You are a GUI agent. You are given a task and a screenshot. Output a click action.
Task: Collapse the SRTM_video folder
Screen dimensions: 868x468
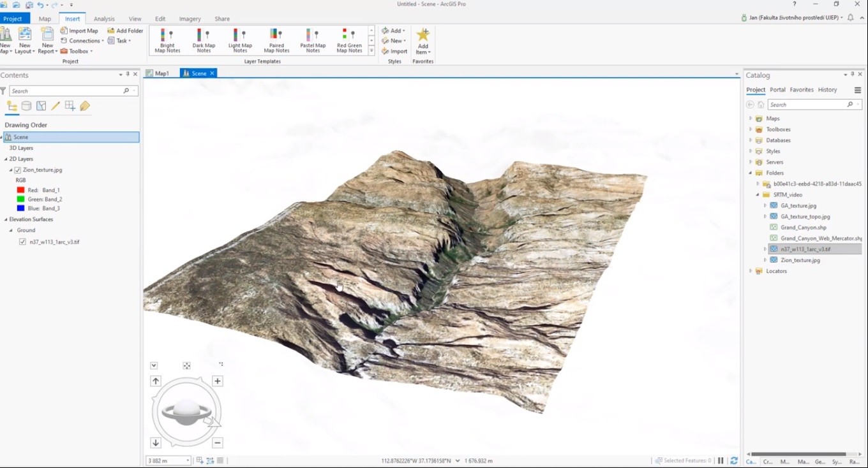(x=758, y=194)
